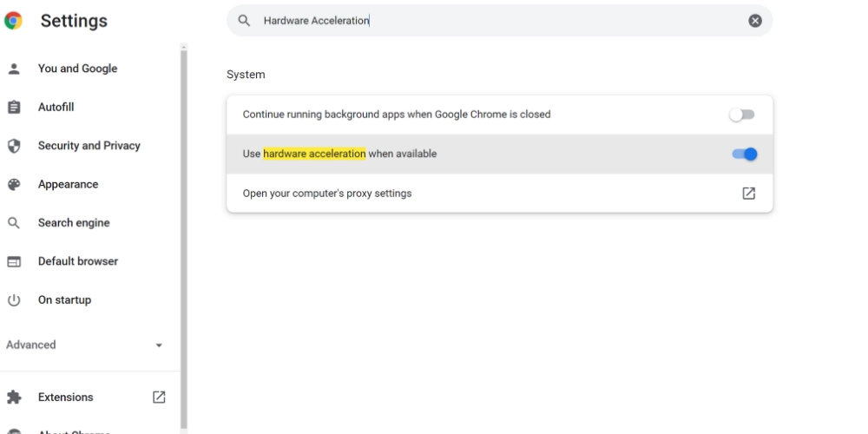This screenshot has width=868, height=434.
Task: Click the browser window icon beside Default browser
Action: (x=14, y=261)
